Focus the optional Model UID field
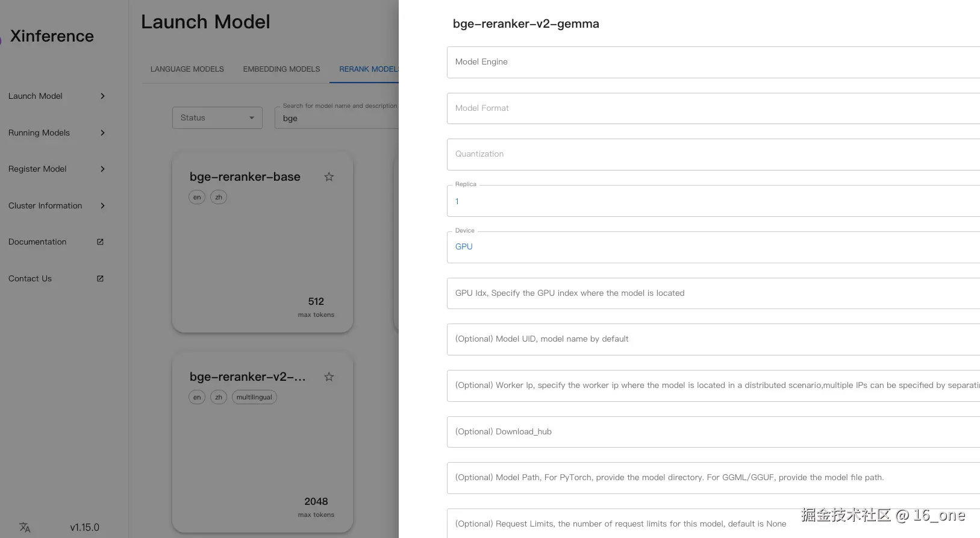This screenshot has width=980, height=538. (x=713, y=339)
